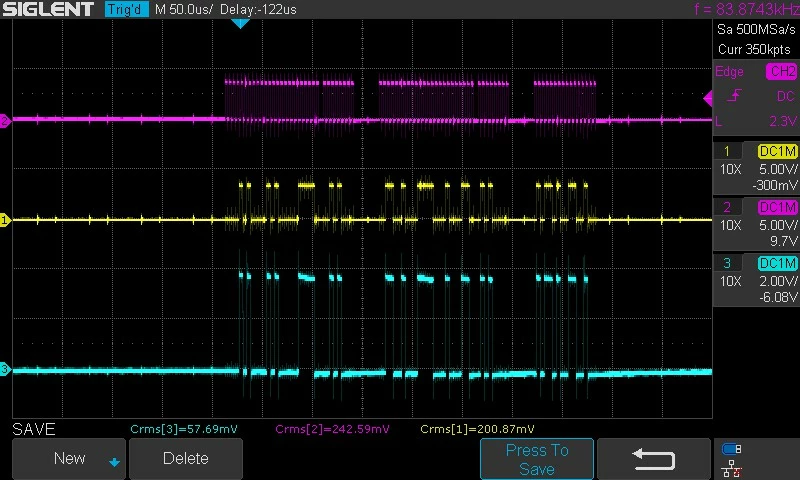The height and width of the screenshot is (480, 800).
Task: Click the USB device status icon
Action: click(731, 449)
